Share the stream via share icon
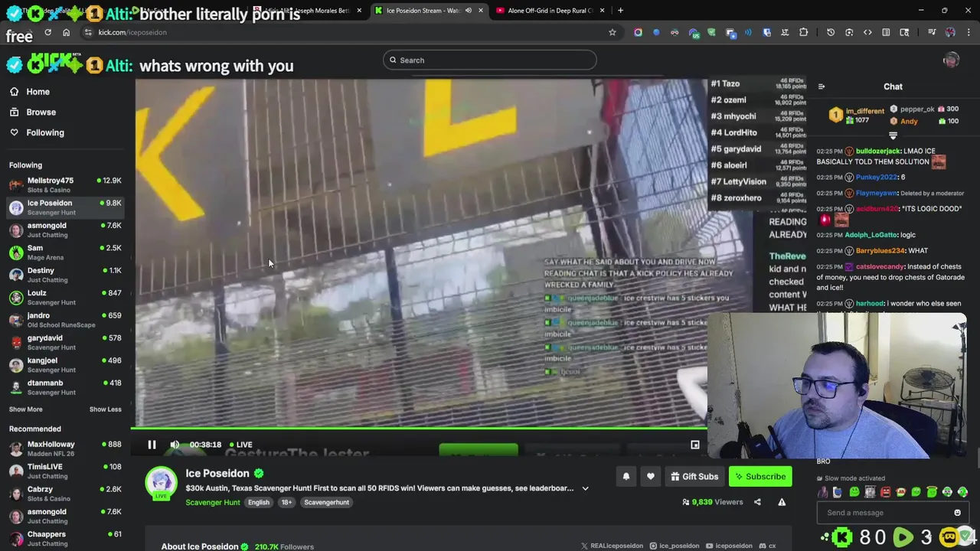Image resolution: width=980 pixels, height=551 pixels. [x=757, y=502]
